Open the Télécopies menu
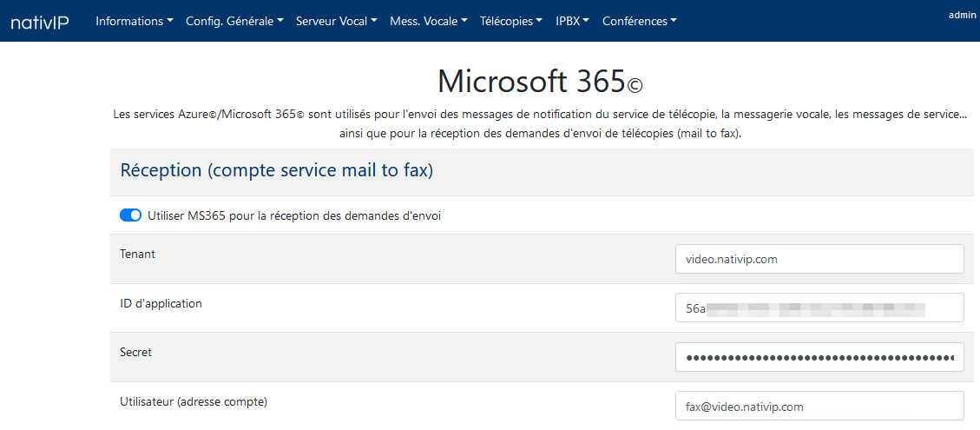This screenshot has width=980, height=430. [510, 21]
